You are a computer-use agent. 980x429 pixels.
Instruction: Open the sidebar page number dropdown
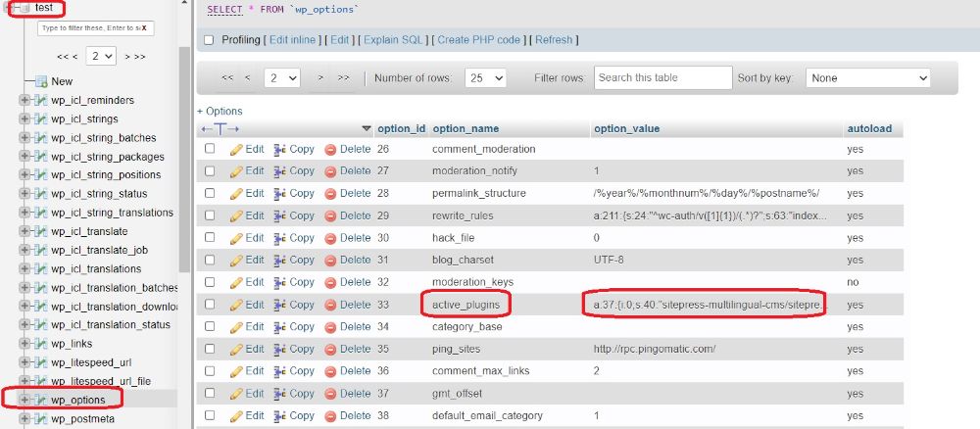(x=101, y=56)
